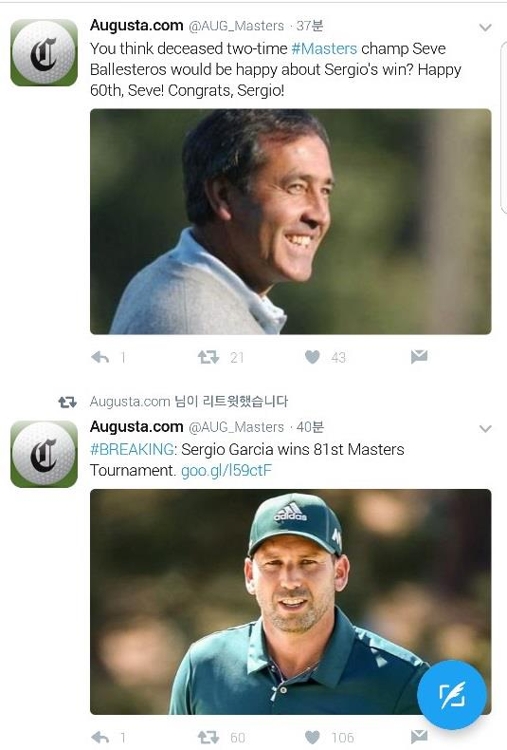Screen dimensions: 507x750
Task: Retweet the Seve Ballesteros tweet
Action: [208, 357]
